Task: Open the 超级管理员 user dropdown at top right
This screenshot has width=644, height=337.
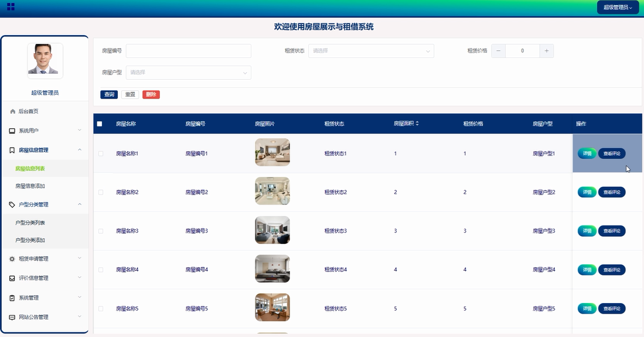Action: click(618, 8)
